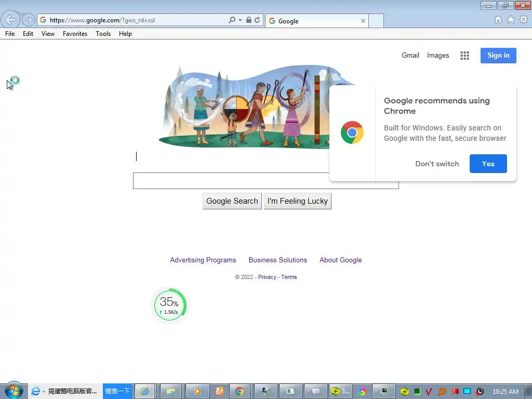Viewport: 532px width, 399px height.
Task: Click the 10:25 AM taskbar clock
Action: [505, 392]
